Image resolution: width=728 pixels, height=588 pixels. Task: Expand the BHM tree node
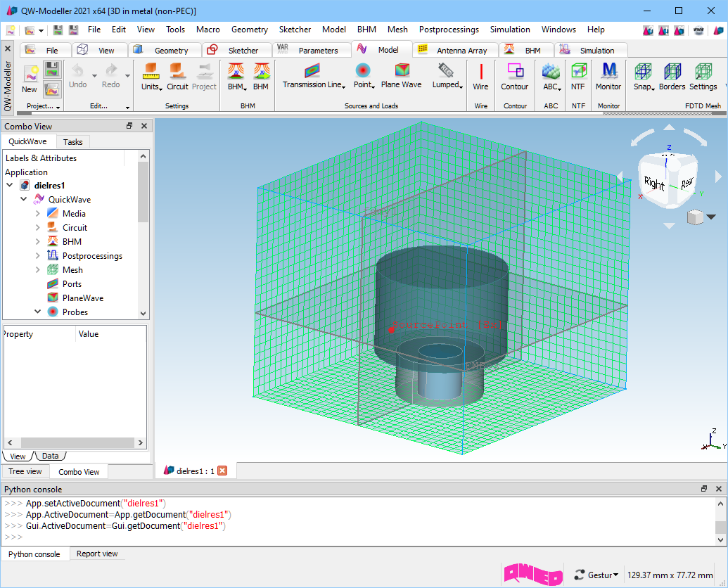pyautogui.click(x=38, y=241)
